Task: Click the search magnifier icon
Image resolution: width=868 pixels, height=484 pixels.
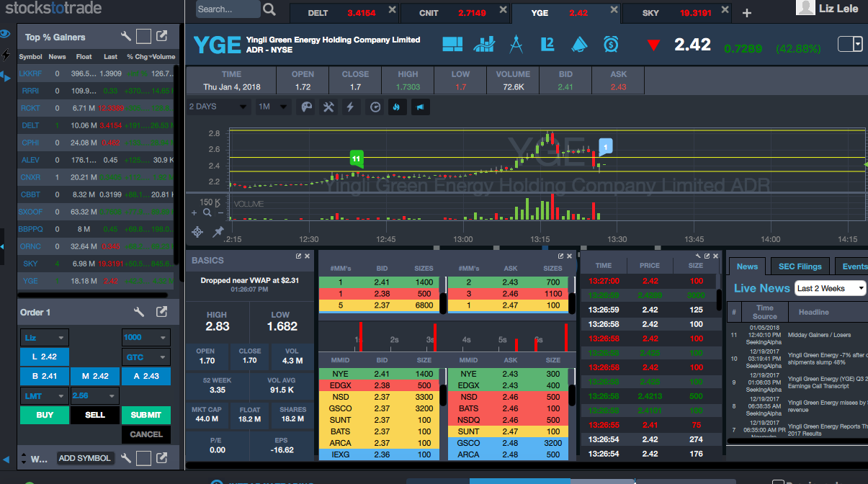Action: [x=269, y=9]
